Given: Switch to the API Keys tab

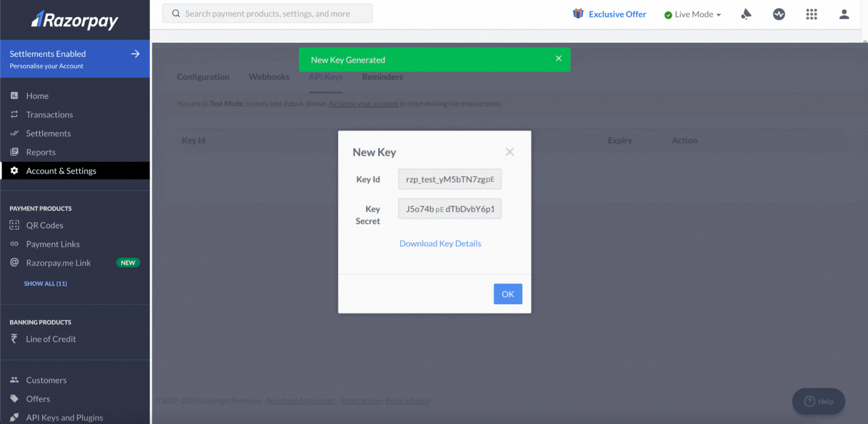Looking at the screenshot, I should coord(325,77).
